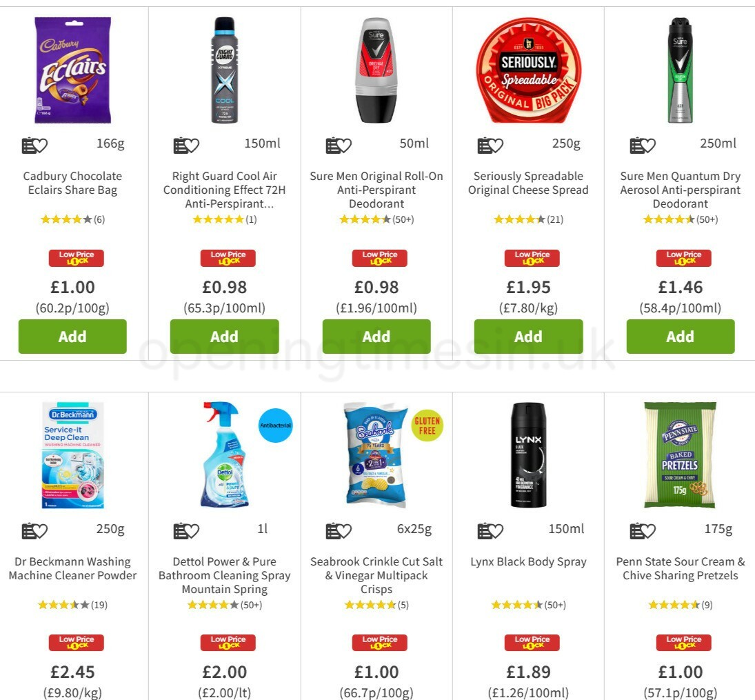The width and height of the screenshot is (755, 700).
Task: Open the Dettol Power & Pure product page
Action: tap(225, 575)
